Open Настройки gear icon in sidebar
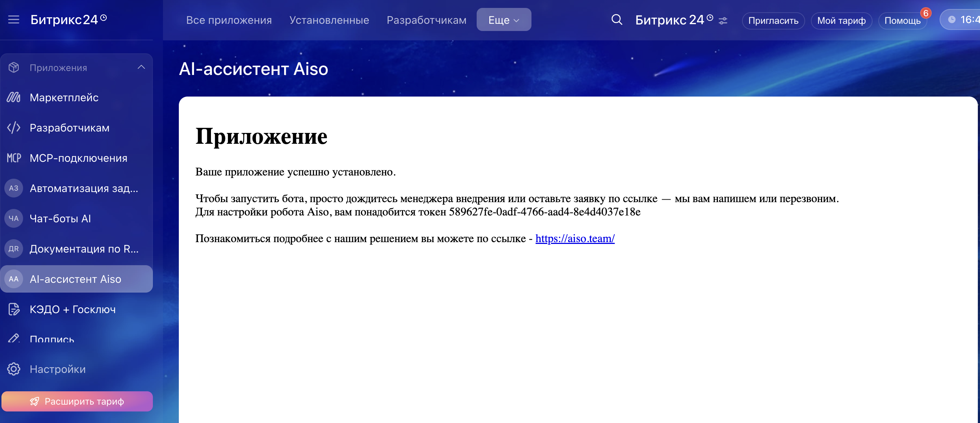Viewport: 980px width, 423px height. click(14, 369)
